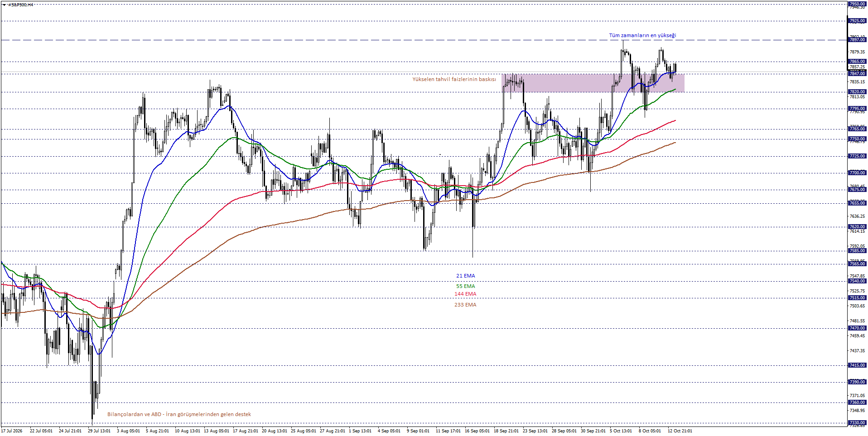
Task: Select the green '55 EMA' legend label
Action: [x=466, y=286]
